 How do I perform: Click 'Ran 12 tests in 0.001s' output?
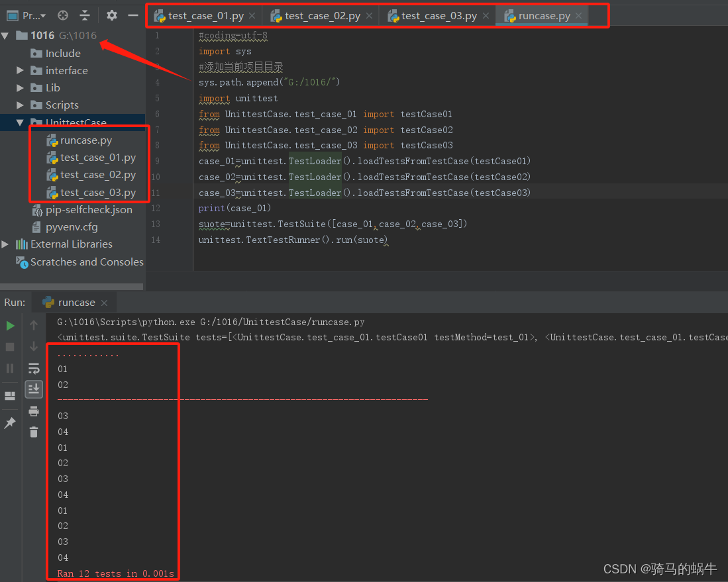[116, 573]
